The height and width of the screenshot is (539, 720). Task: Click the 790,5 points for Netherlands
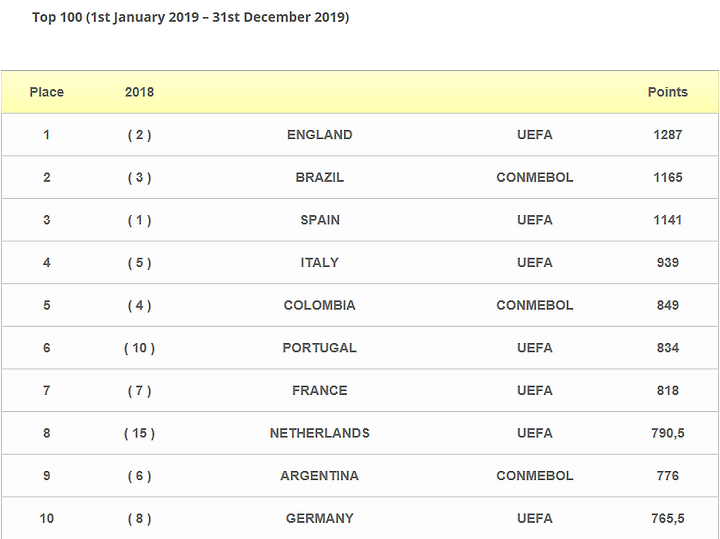click(667, 434)
